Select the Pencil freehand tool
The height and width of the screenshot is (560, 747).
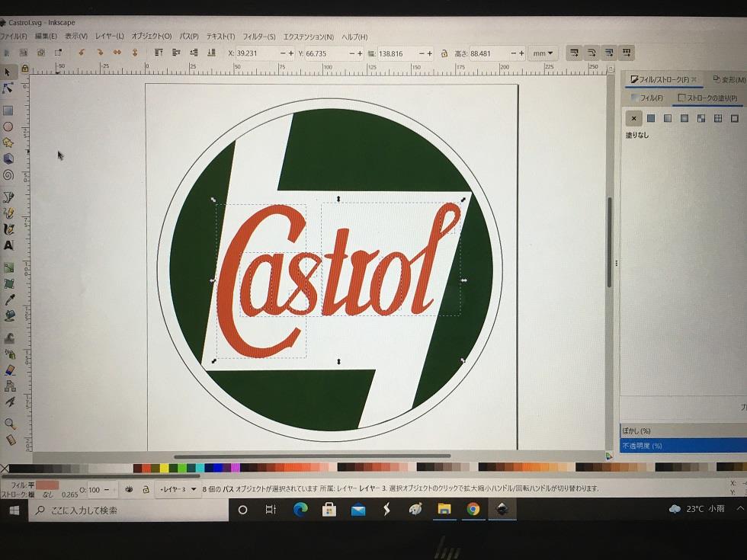click(8, 213)
